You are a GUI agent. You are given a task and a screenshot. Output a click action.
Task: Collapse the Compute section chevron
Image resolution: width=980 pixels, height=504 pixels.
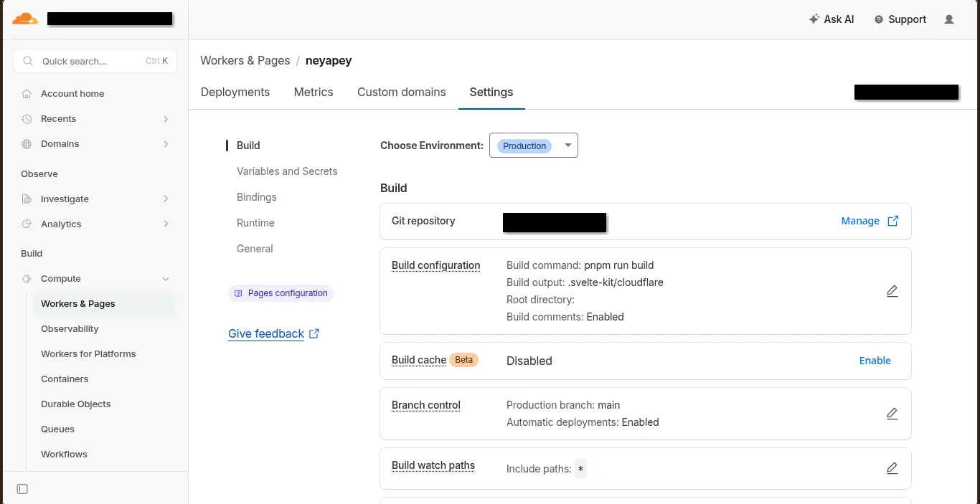[166, 279]
